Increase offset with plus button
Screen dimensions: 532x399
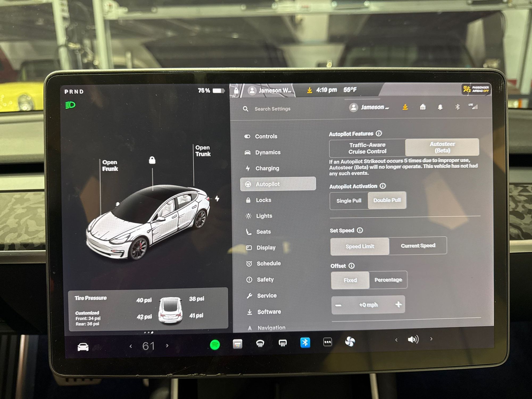click(x=398, y=305)
